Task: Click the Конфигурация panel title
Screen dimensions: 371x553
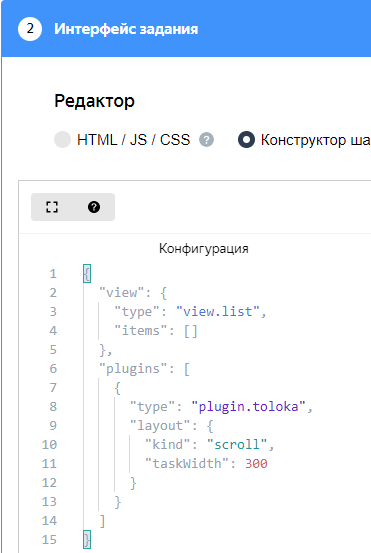Action: (203, 248)
